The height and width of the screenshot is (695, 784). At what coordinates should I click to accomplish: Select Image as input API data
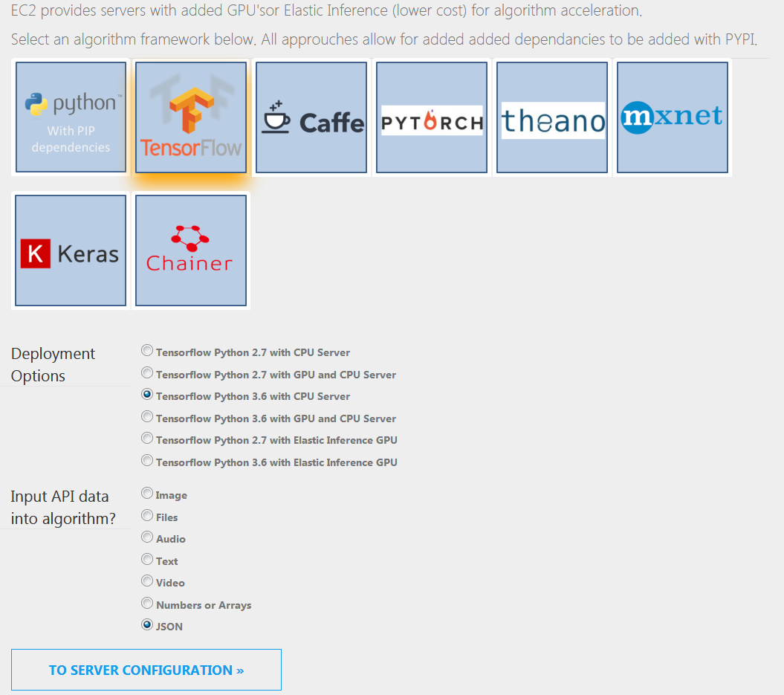[x=146, y=494]
